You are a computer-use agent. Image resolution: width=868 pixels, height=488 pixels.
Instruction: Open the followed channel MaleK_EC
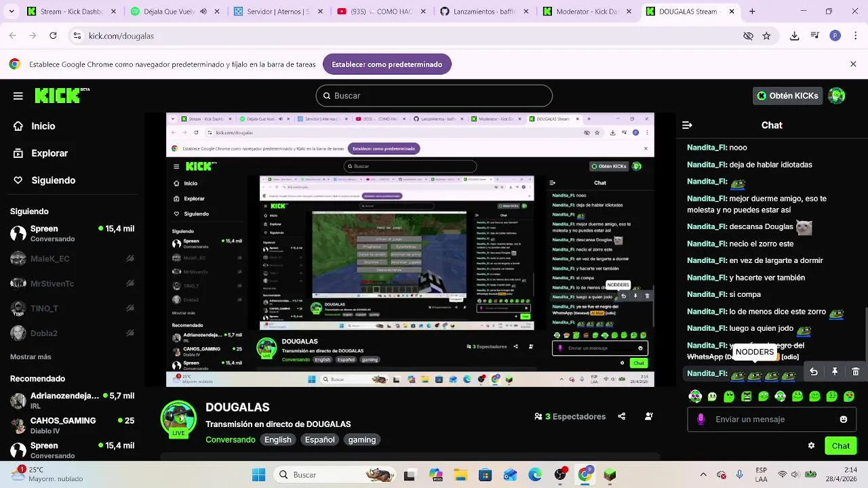(x=73, y=259)
